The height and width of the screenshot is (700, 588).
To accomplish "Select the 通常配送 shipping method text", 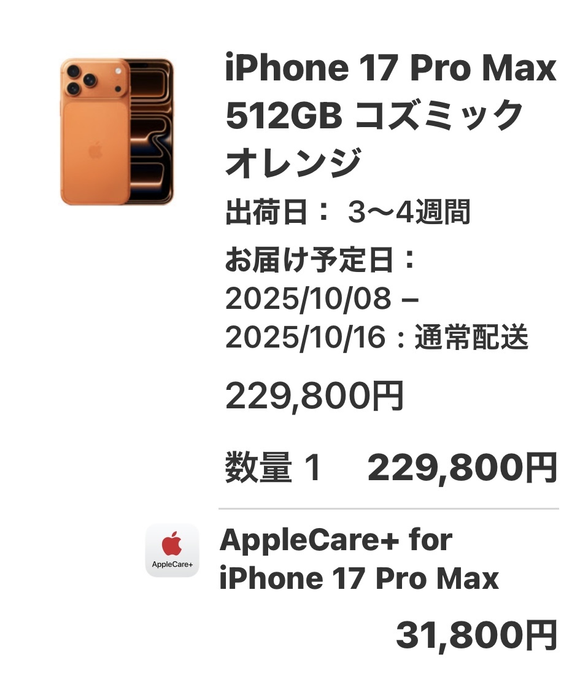I will pyautogui.click(x=471, y=337).
